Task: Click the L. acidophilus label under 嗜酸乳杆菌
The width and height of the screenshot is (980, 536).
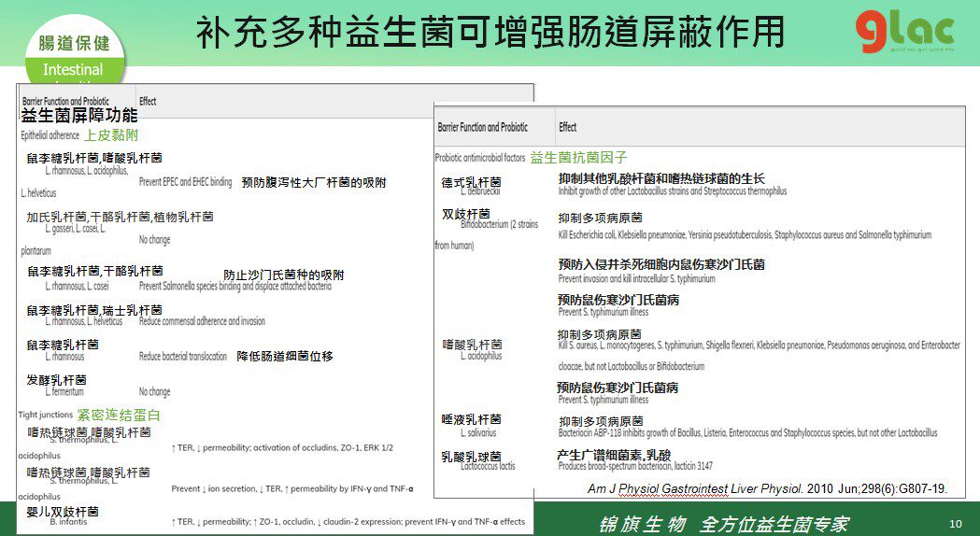Action: pos(481,356)
